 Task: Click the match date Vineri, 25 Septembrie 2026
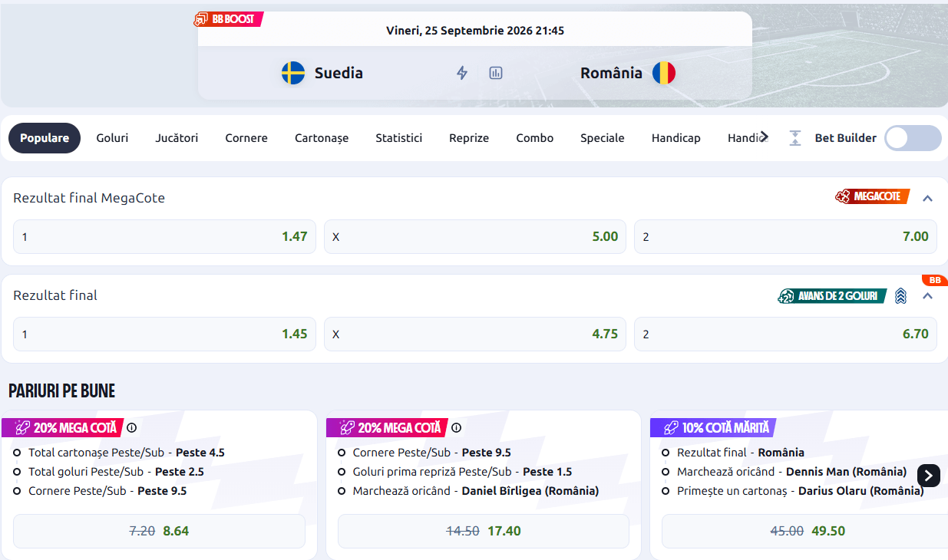[475, 31]
